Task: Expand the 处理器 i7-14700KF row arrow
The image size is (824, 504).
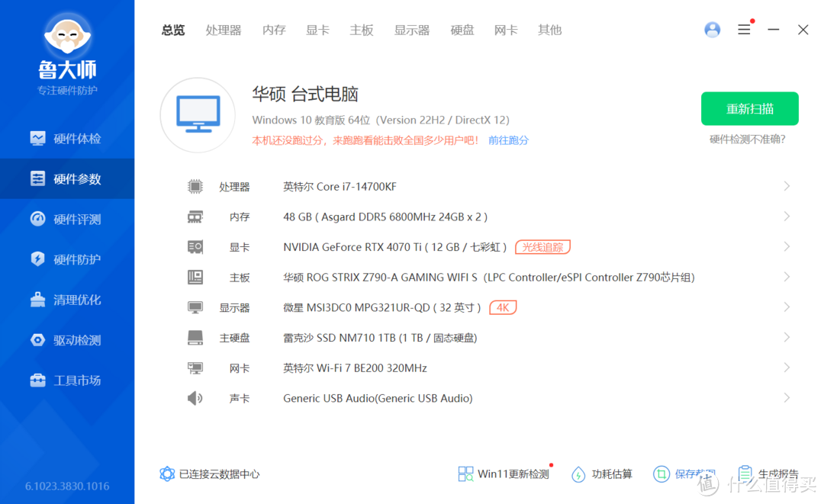Action: [x=787, y=186]
